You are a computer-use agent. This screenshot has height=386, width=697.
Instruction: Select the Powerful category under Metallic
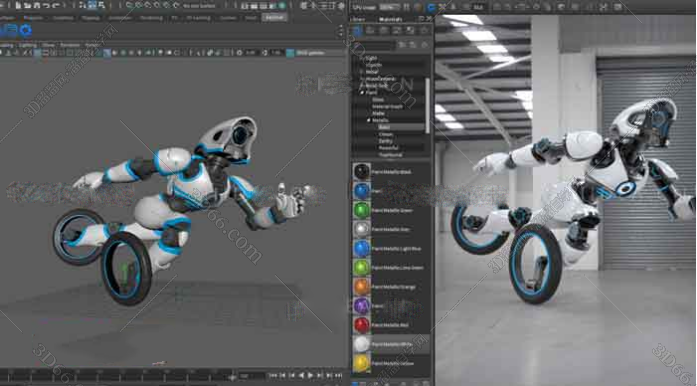(389, 148)
